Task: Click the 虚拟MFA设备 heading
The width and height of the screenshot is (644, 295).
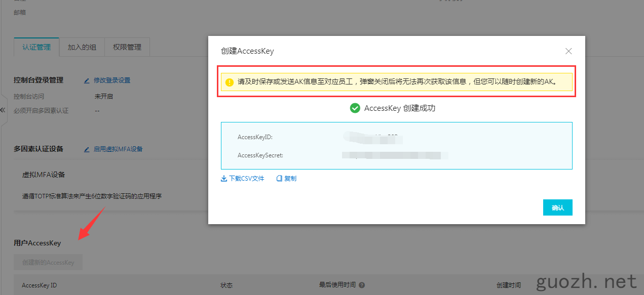Action: 44,175
